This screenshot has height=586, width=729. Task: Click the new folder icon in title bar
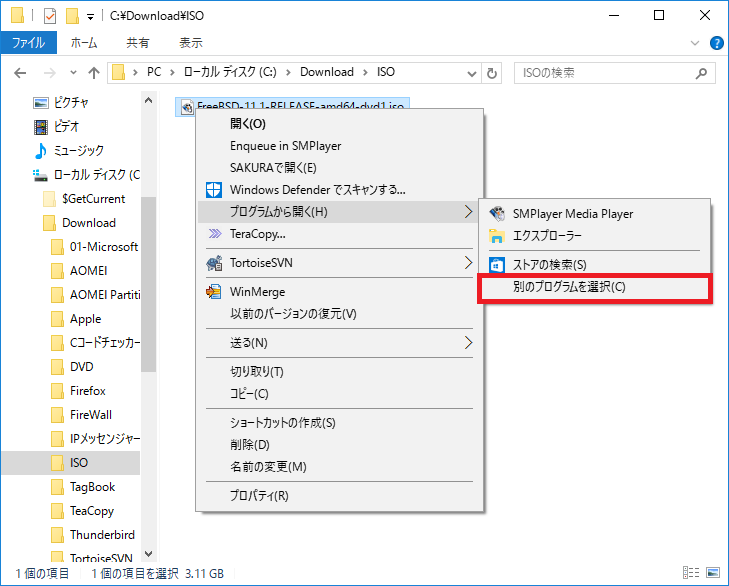72,16
